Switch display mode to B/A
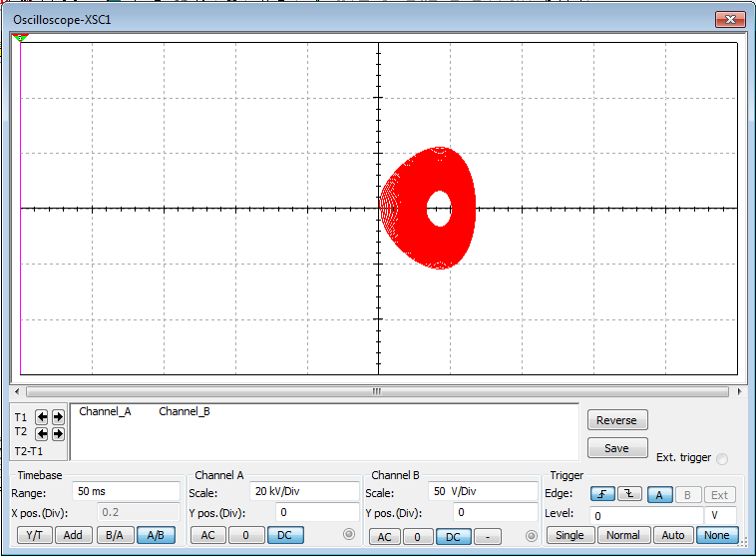The width and height of the screenshot is (756, 556). pyautogui.click(x=115, y=535)
